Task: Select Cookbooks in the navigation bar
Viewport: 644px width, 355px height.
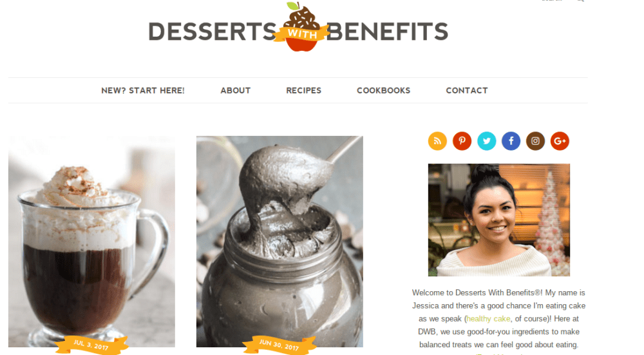Action: (x=384, y=90)
